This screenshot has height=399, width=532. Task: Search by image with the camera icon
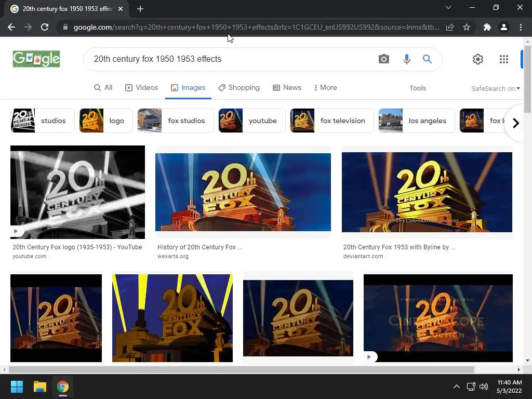click(384, 59)
